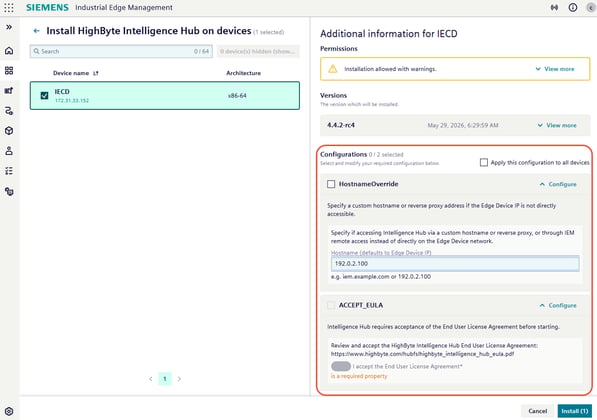Open the Home icon in the sidebar
Viewport: 597px width, 420px height.
[9, 51]
